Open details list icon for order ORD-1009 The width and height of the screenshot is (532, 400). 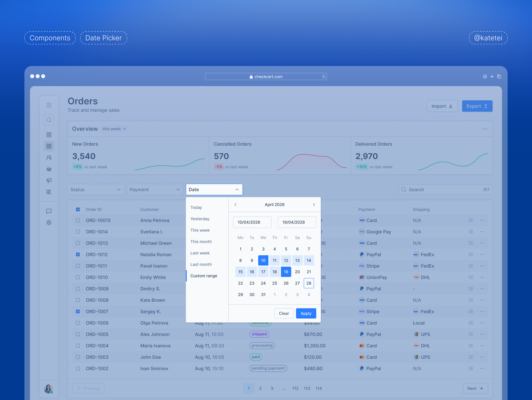coord(471,289)
